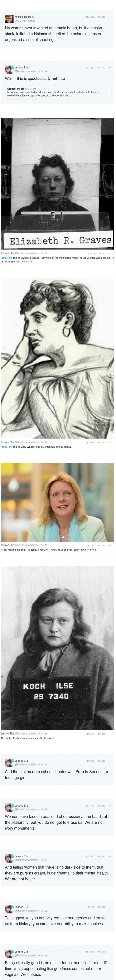This screenshot has width=116, height=980.
Task: Like the 'spectacularly not true' tweet
Action: pyautogui.click(x=99, y=68)
